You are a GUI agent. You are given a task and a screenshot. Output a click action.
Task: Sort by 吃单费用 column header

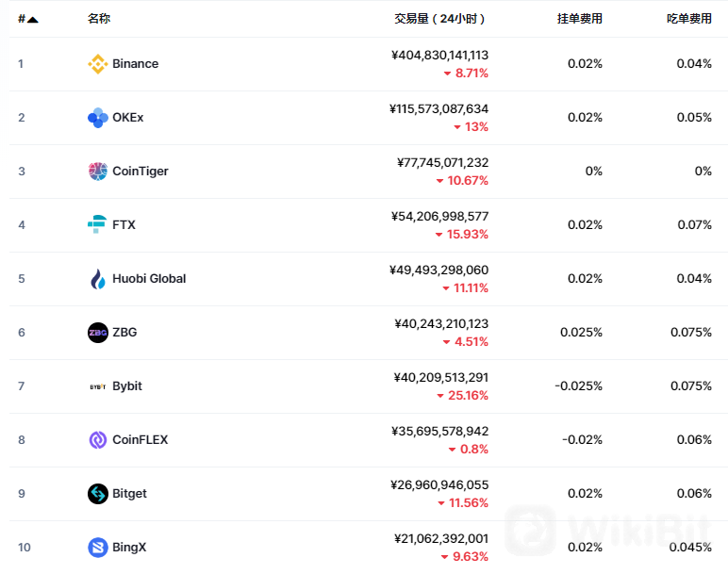click(689, 19)
